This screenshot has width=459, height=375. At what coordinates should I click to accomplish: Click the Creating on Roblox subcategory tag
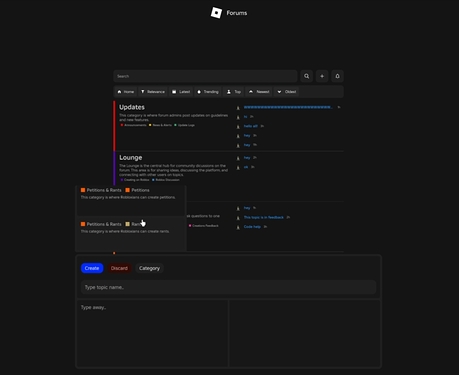(x=136, y=180)
